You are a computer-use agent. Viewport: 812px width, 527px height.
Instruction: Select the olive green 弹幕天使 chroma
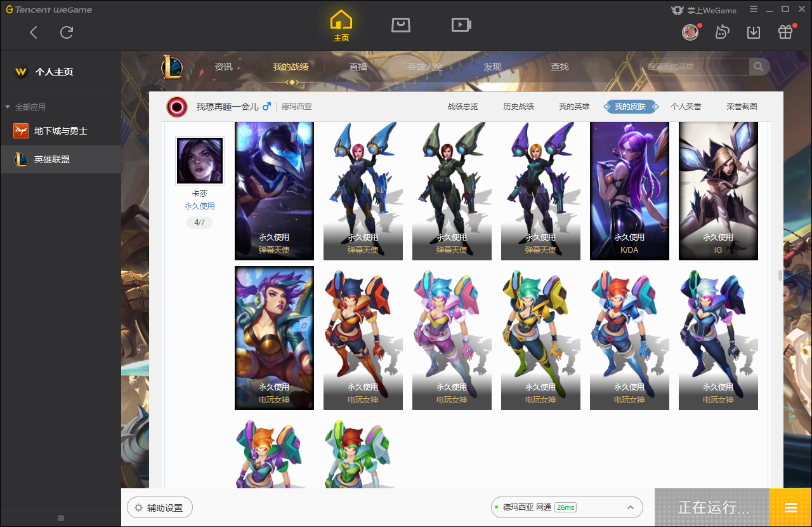tap(452, 190)
